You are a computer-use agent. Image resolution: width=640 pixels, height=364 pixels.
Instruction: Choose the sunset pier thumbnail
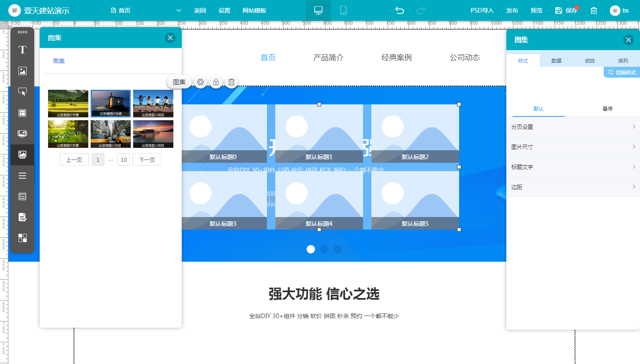153,134
